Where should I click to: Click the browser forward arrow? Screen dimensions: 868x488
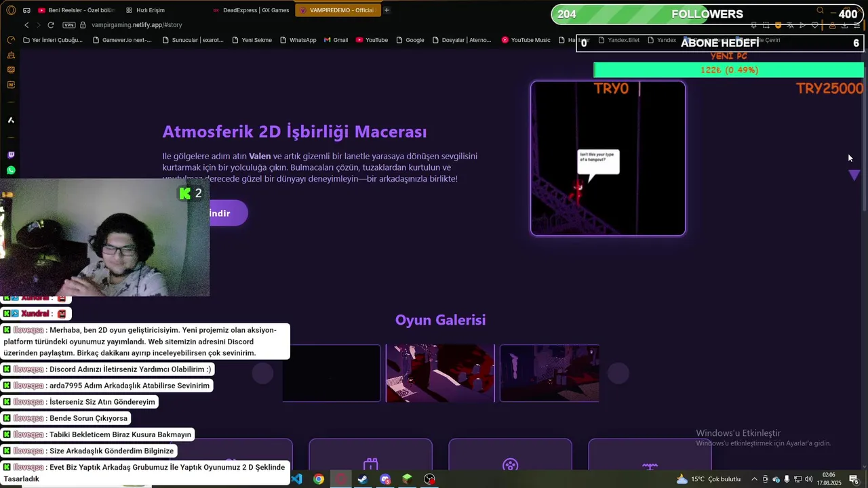pos(38,25)
